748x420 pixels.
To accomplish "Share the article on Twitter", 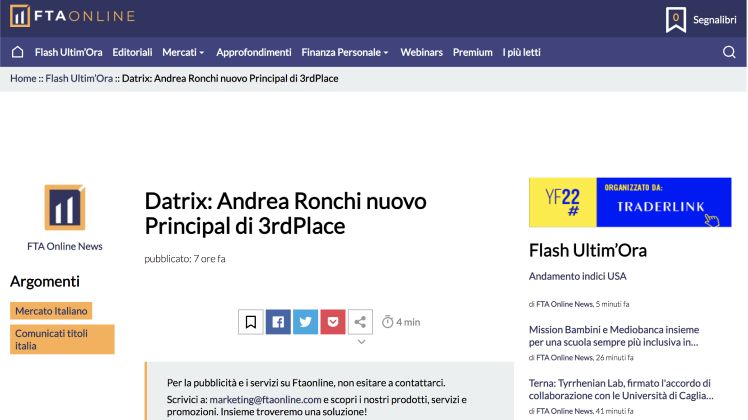I will pyautogui.click(x=305, y=322).
